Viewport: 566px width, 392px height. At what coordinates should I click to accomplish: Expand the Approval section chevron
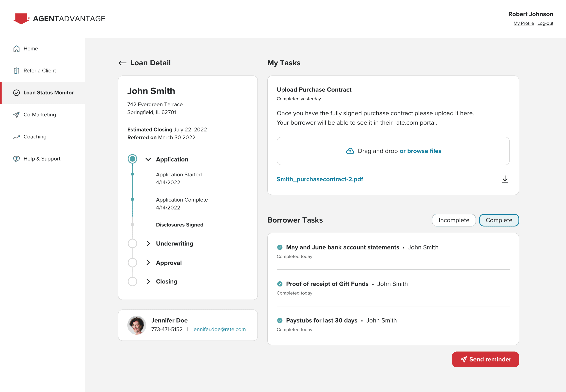[148, 263]
